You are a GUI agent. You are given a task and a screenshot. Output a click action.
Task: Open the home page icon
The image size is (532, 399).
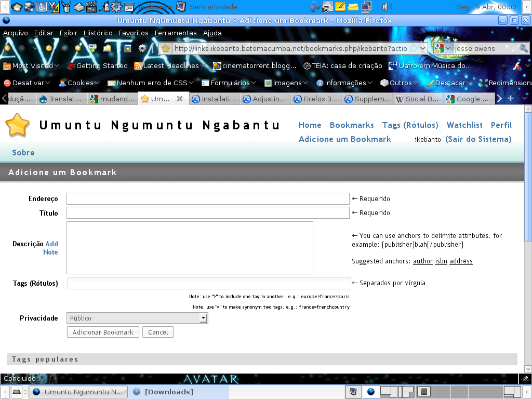click(78, 48)
